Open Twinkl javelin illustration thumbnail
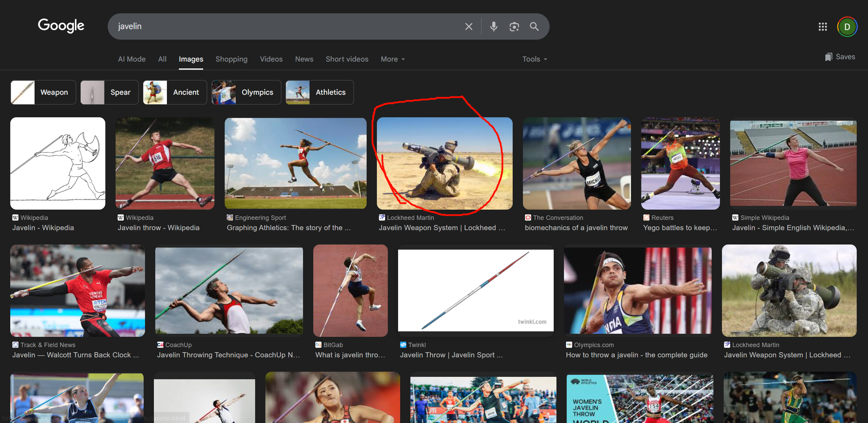Viewport: 868px width, 423px height. pyautogui.click(x=475, y=290)
